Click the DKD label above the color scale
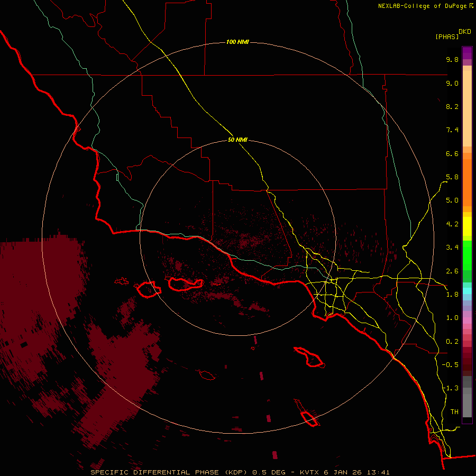 click(465, 32)
